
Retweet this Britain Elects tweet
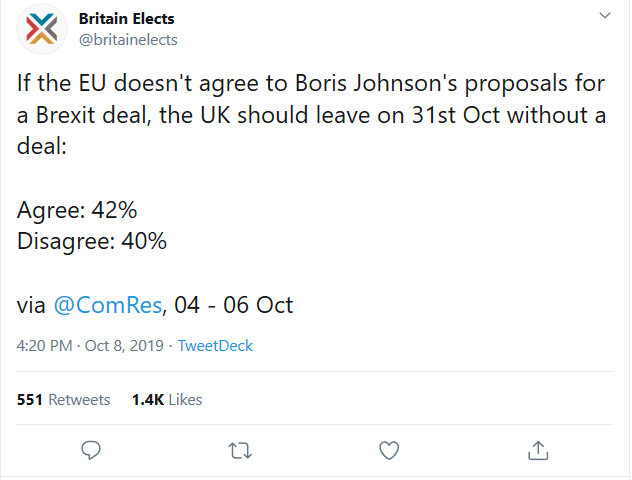(x=240, y=451)
